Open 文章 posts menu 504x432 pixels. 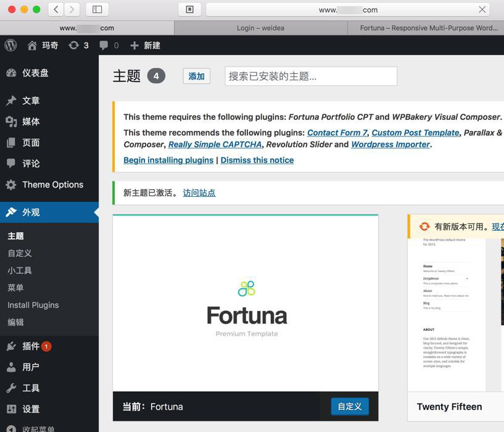coord(49,101)
